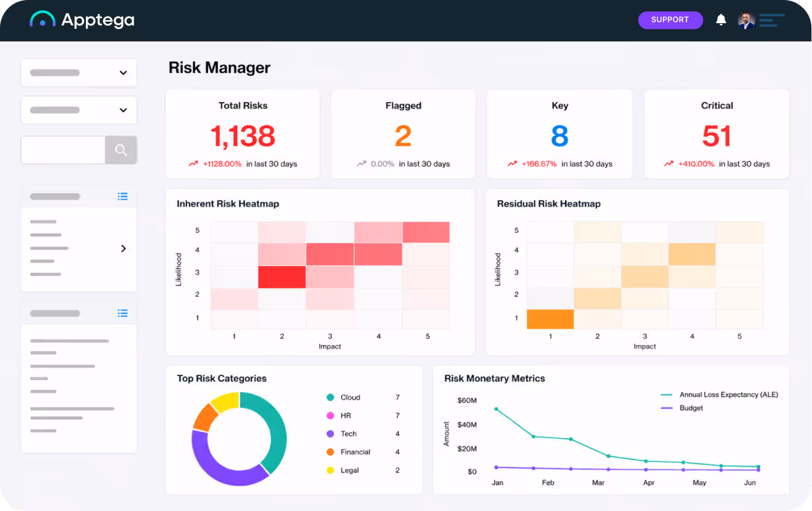Select the yellow donut segment
Viewport: 812px width, 511px height.
[x=226, y=401]
